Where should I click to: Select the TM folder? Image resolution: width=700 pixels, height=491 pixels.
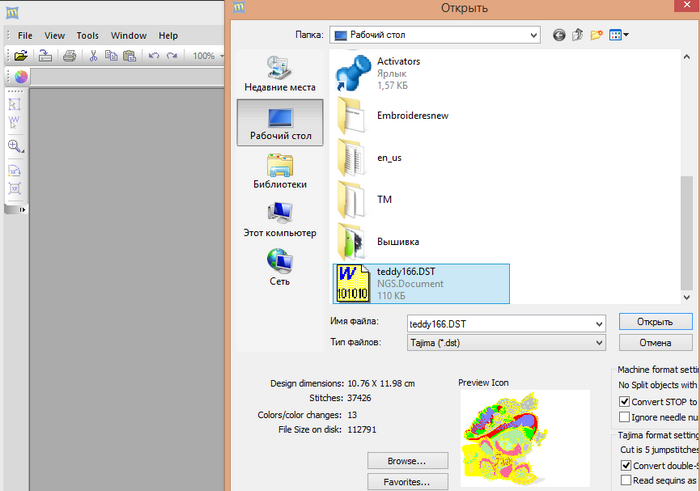pyautogui.click(x=421, y=200)
